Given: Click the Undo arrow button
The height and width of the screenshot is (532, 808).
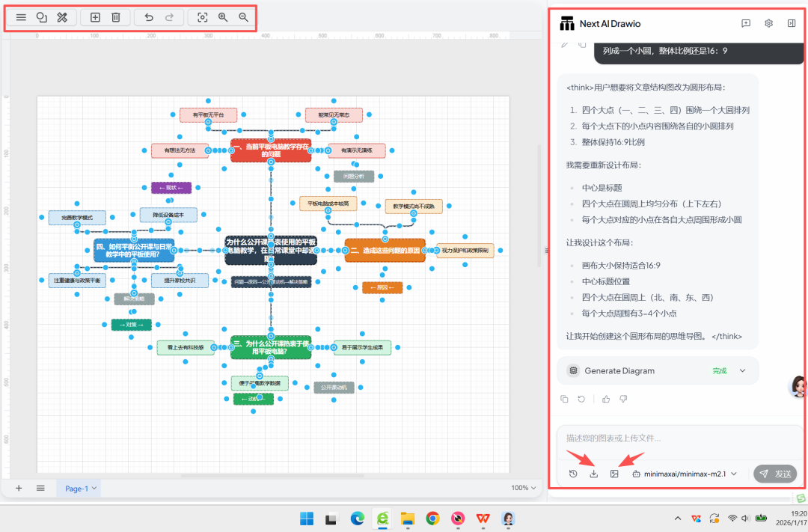Looking at the screenshot, I should click(149, 17).
